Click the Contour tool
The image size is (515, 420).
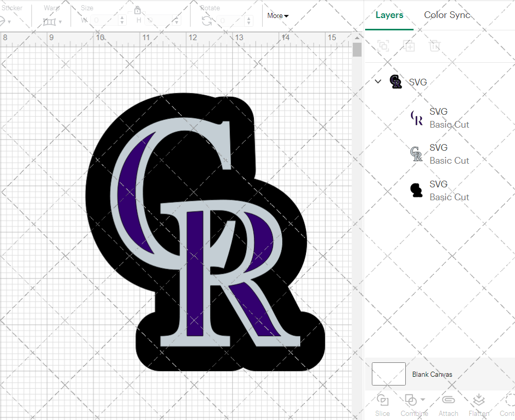(x=507, y=405)
